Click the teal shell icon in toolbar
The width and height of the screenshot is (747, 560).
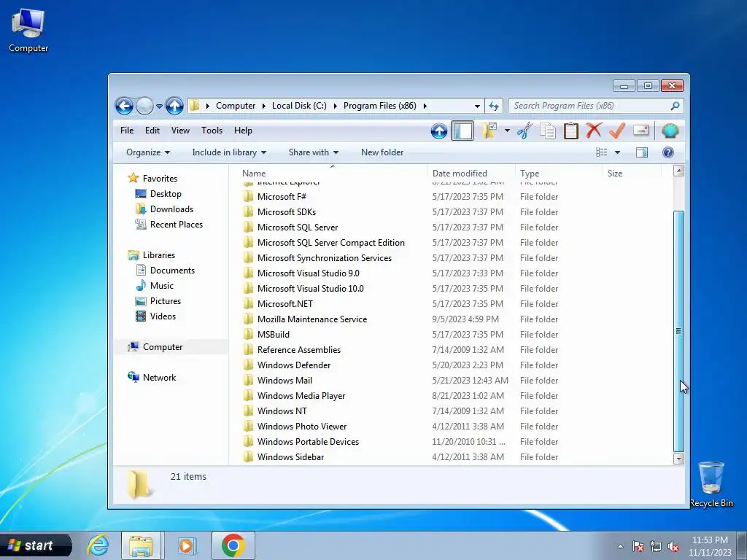click(x=670, y=131)
